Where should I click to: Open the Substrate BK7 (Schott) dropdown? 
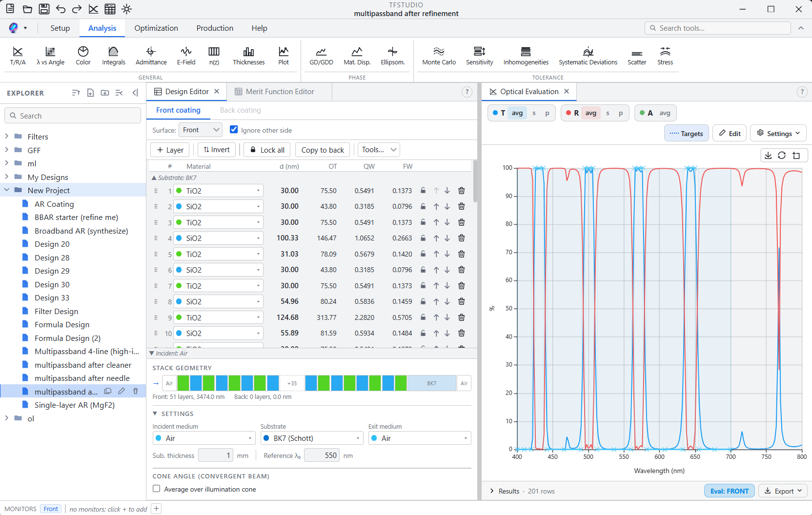tap(312, 438)
